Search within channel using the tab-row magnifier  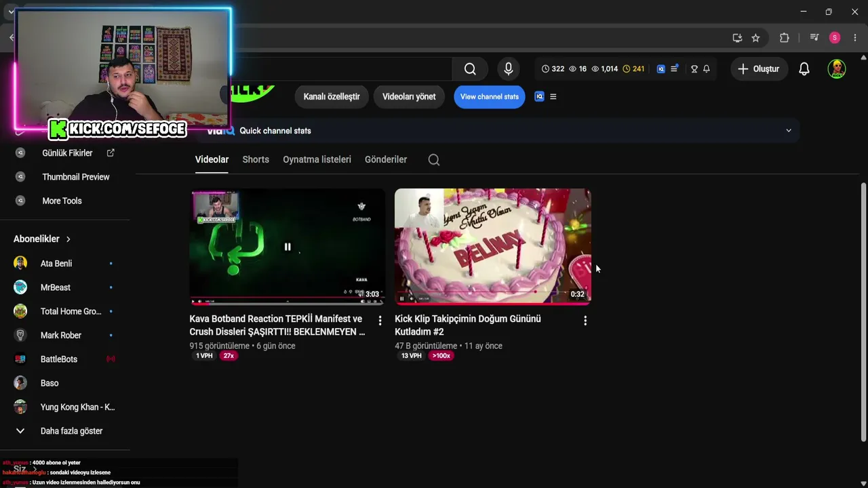coord(434,160)
